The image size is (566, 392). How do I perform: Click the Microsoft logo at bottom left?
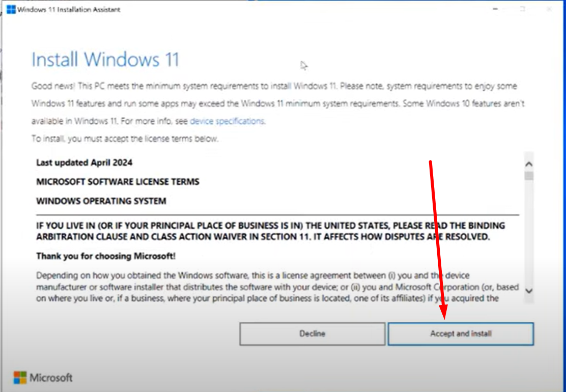tap(43, 378)
